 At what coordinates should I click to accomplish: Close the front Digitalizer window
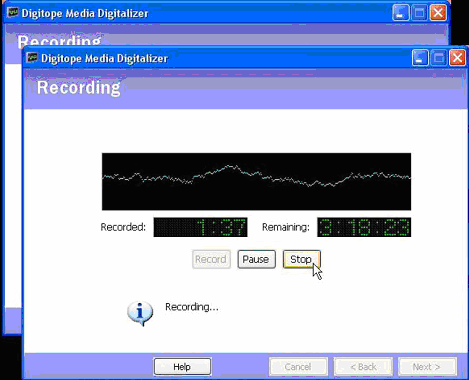pyautogui.click(x=457, y=58)
